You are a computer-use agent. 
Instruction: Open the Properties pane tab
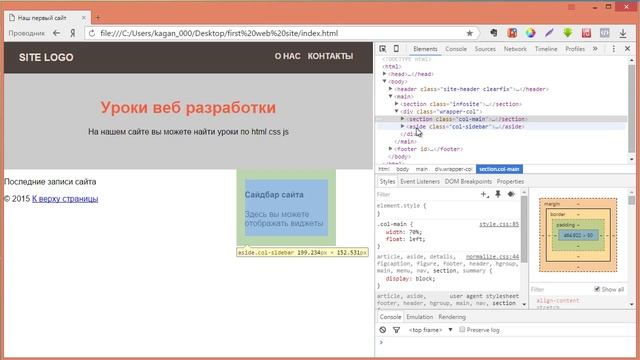(x=510, y=181)
